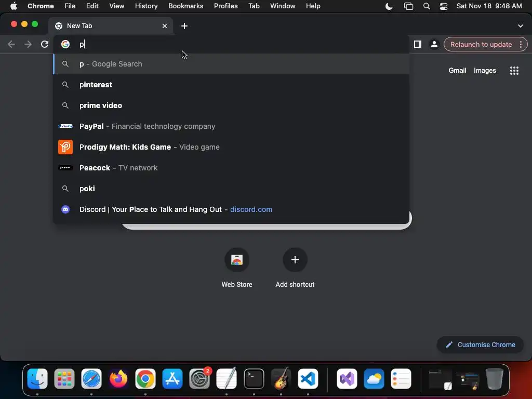Select Prodigy Math: Kids Game suggestion

tap(231, 147)
